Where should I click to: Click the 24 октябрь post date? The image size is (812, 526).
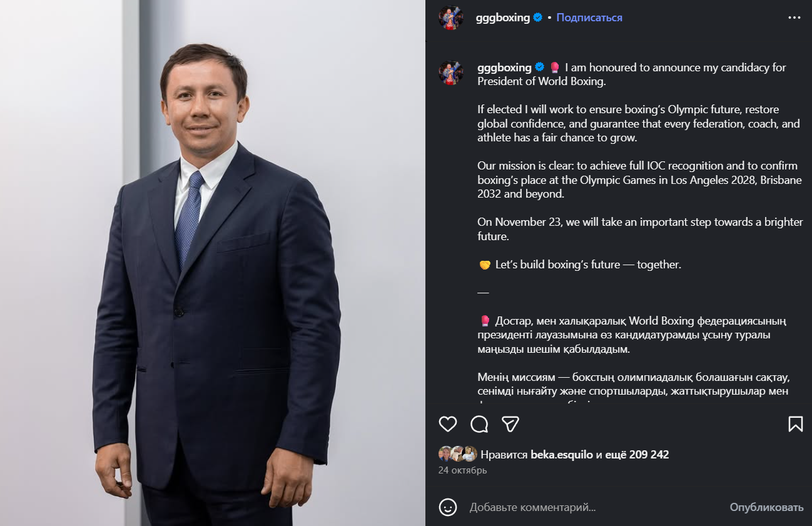pos(463,470)
